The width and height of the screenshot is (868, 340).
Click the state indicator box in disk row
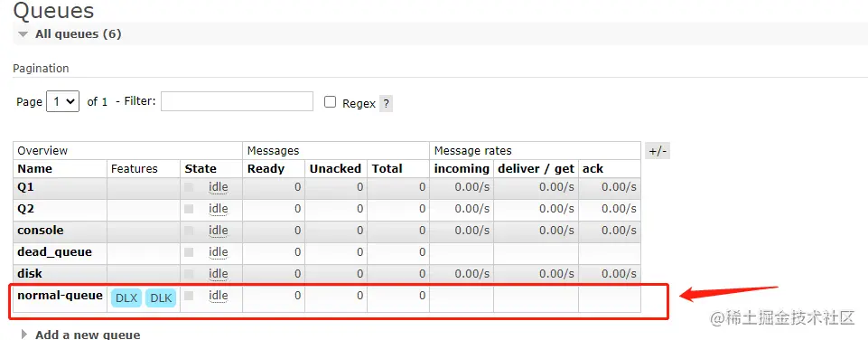tap(190, 273)
